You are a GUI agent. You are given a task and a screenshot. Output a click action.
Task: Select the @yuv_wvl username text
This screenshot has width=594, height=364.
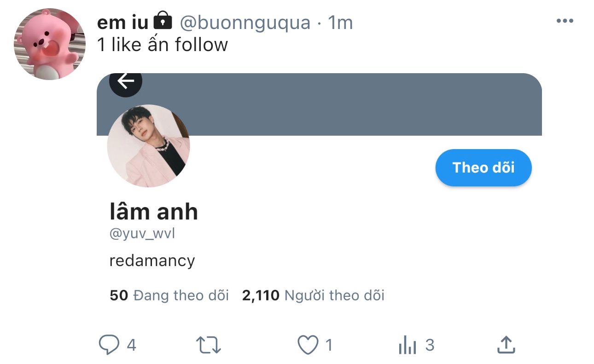click(x=142, y=234)
